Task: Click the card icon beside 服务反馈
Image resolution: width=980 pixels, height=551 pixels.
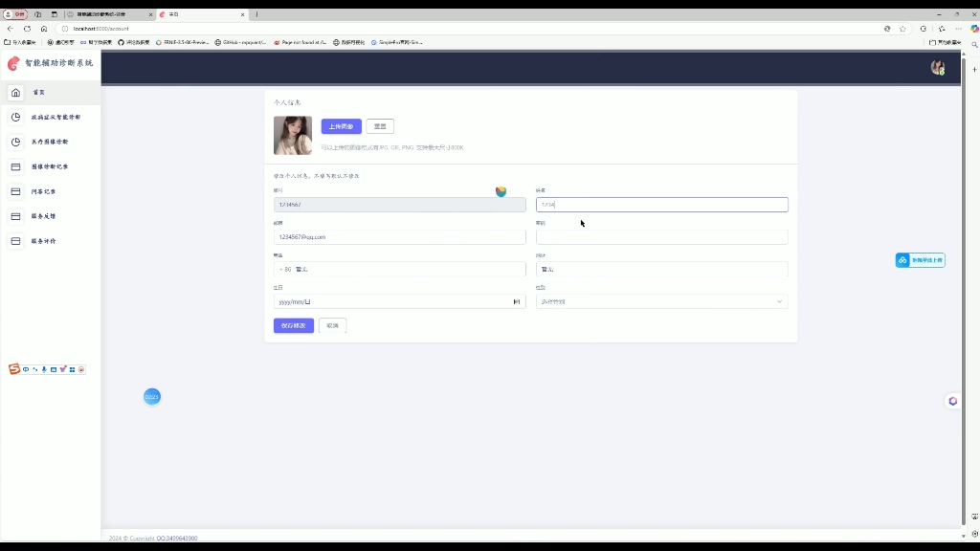Action: tap(16, 216)
